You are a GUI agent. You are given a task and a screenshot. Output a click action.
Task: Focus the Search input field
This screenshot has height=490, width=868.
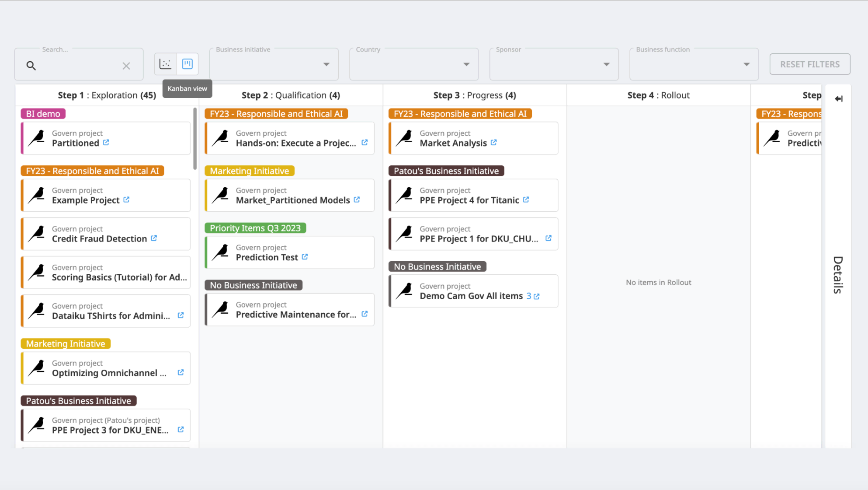pyautogui.click(x=79, y=65)
